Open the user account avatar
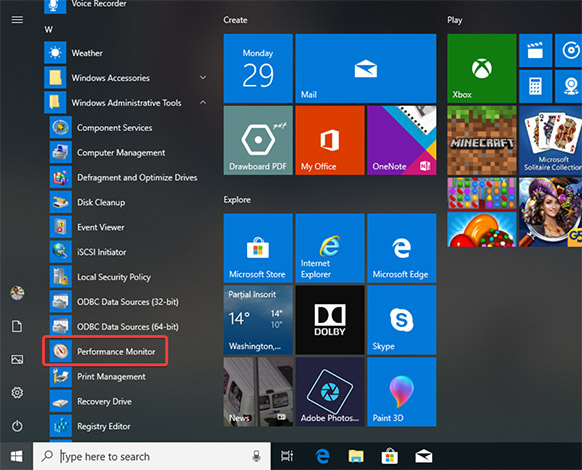 coord(17,293)
